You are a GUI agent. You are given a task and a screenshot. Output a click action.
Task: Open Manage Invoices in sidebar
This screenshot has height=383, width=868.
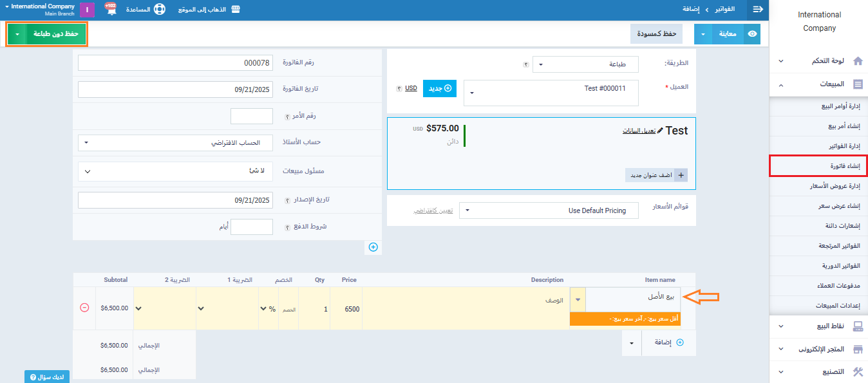click(818, 146)
